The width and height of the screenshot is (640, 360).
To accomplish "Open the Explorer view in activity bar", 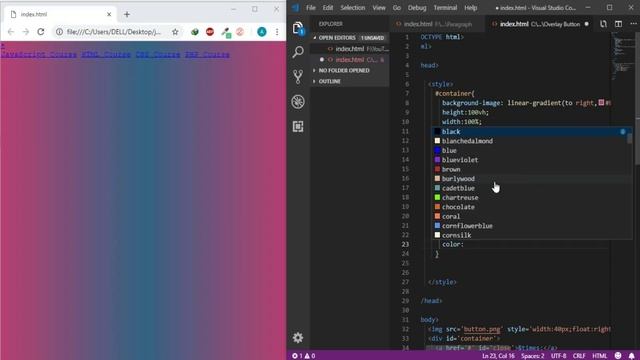I will tap(298, 28).
